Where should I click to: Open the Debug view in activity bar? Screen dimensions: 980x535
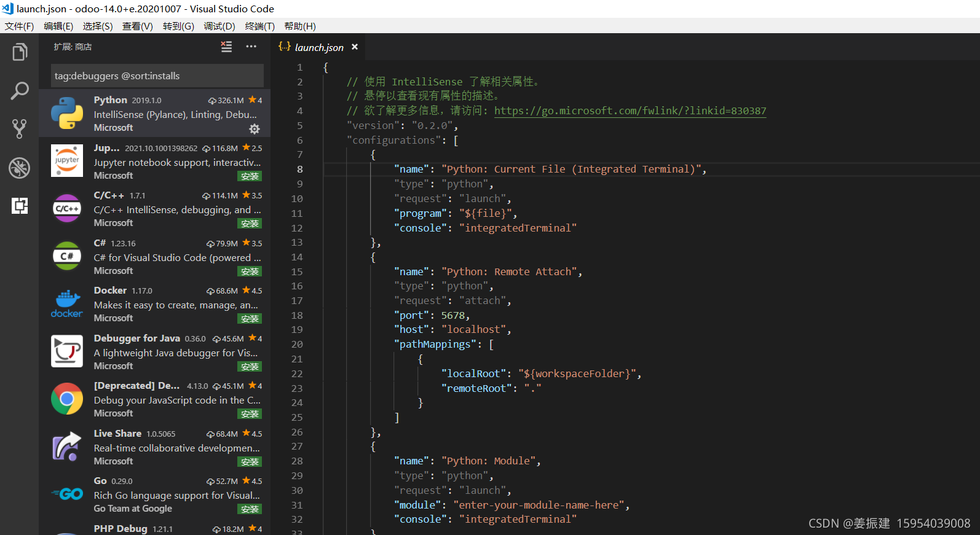tap(20, 168)
